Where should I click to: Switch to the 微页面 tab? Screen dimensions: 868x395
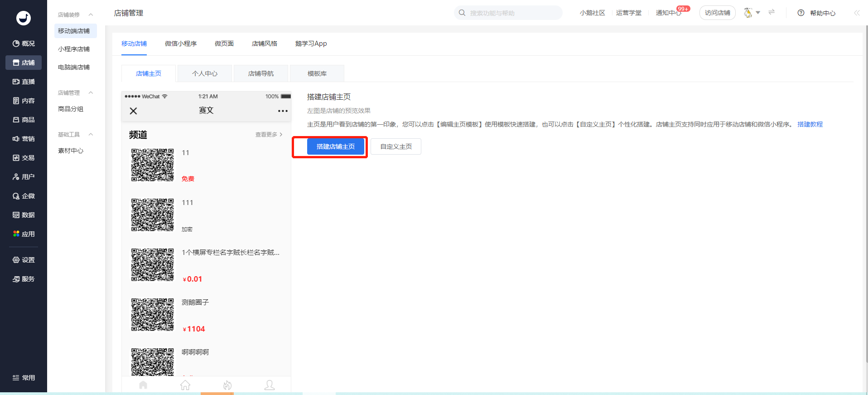tap(224, 44)
